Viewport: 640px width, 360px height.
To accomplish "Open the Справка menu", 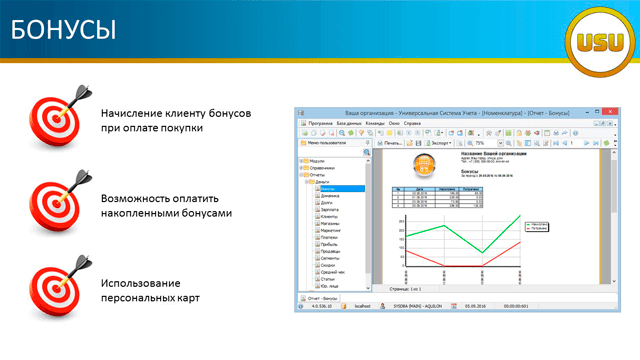I will tap(412, 123).
